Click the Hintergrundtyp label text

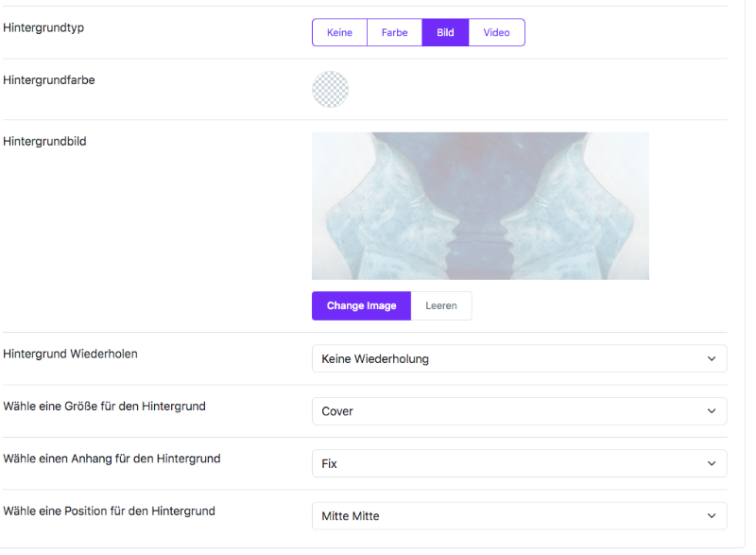click(43, 28)
